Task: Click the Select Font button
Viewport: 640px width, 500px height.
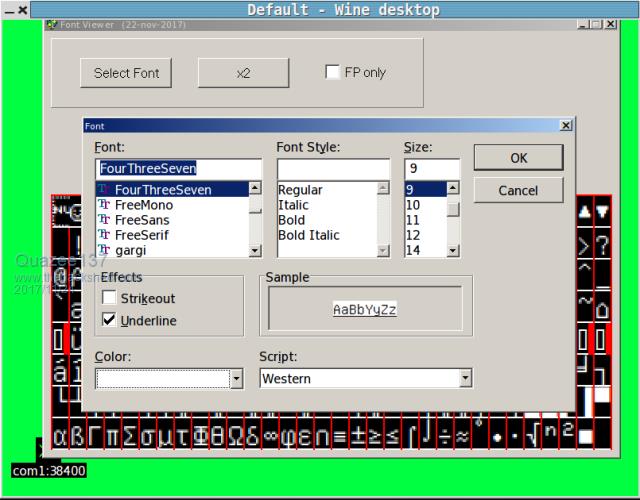Action: (x=126, y=73)
